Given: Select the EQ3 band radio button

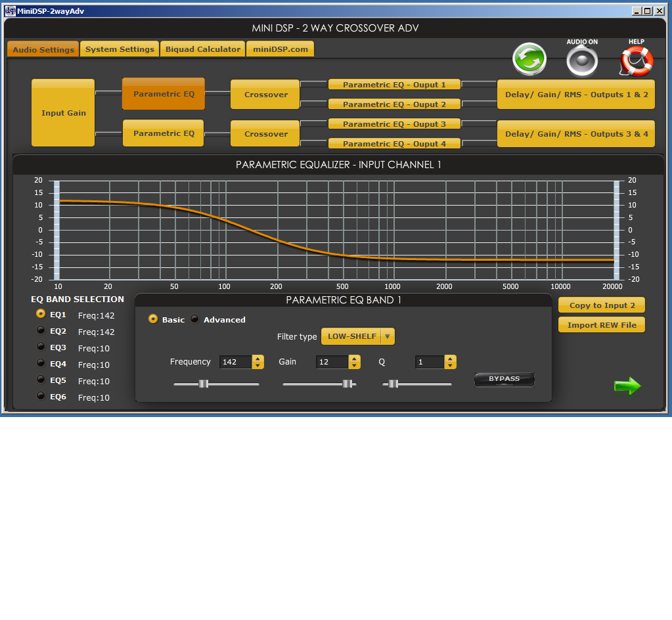Looking at the screenshot, I should [41, 346].
